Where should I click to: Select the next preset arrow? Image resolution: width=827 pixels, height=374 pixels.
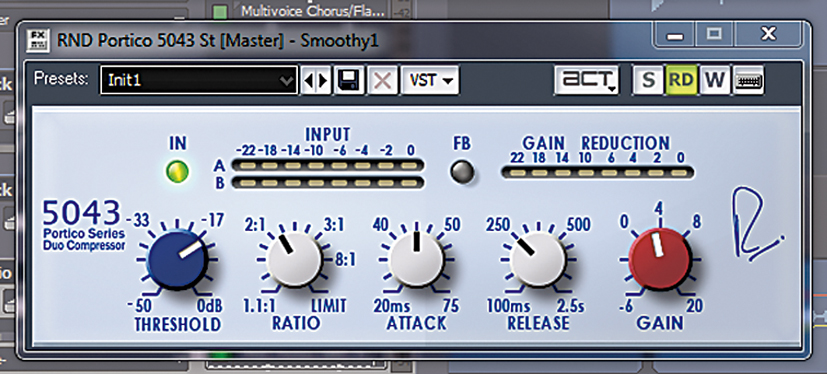point(322,81)
